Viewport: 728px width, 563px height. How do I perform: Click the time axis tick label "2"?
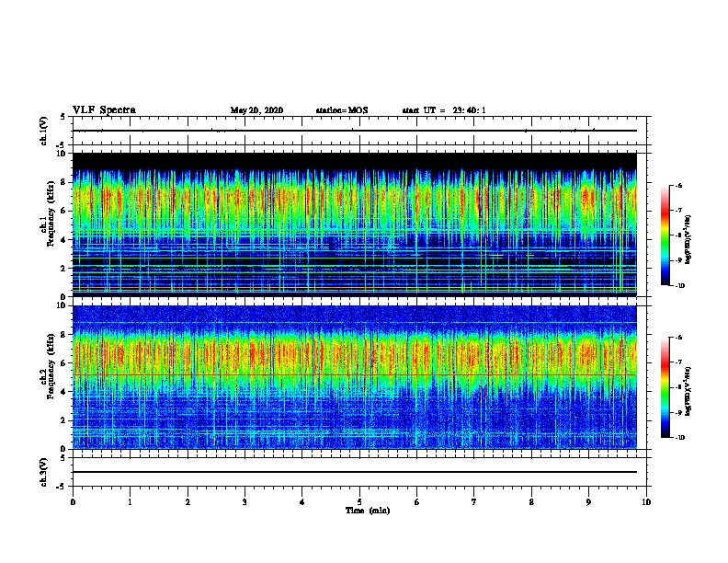pyautogui.click(x=188, y=502)
